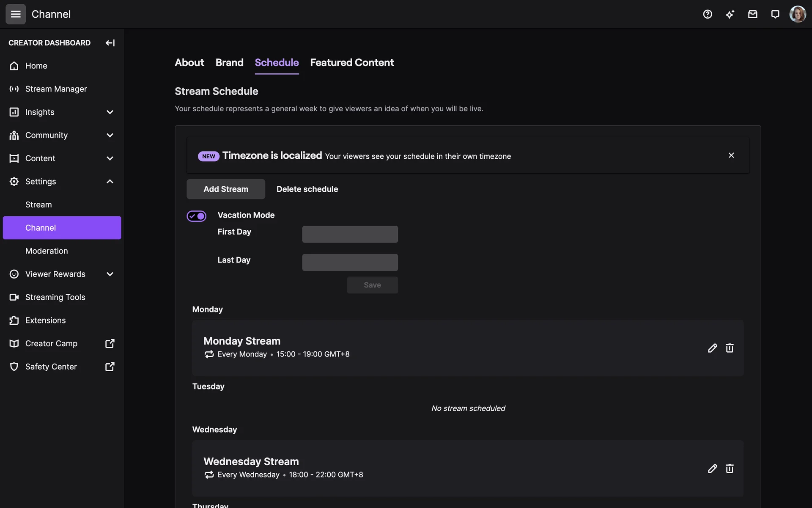Switch to the Brand tab
Image resolution: width=812 pixels, height=508 pixels.
pyautogui.click(x=229, y=63)
